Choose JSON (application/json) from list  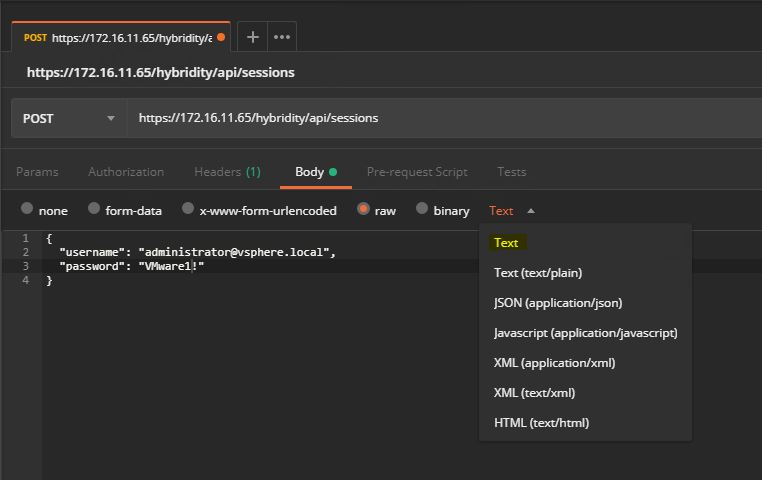tap(557, 303)
